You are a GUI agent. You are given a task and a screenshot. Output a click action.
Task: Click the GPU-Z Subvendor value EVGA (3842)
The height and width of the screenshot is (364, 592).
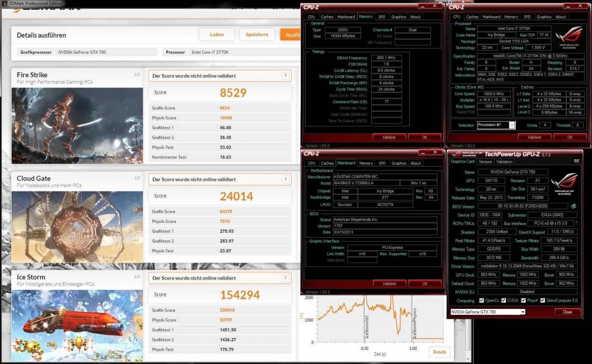tap(552, 215)
